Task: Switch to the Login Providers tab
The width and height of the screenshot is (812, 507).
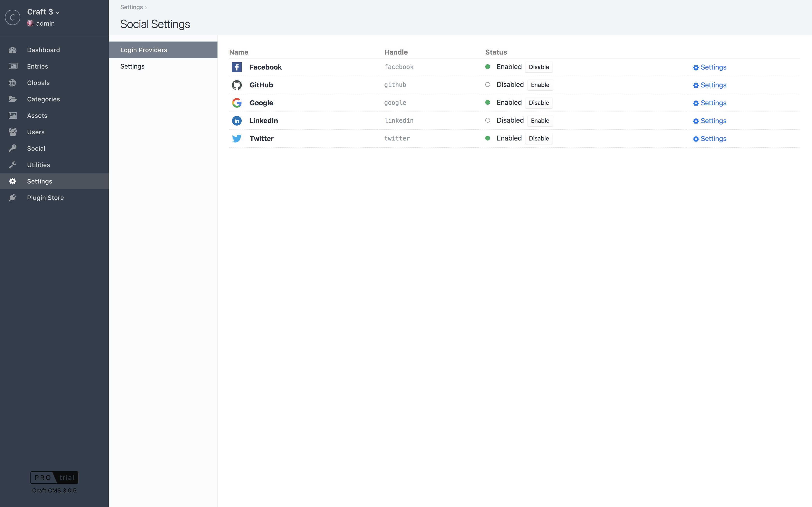Action: [144, 50]
